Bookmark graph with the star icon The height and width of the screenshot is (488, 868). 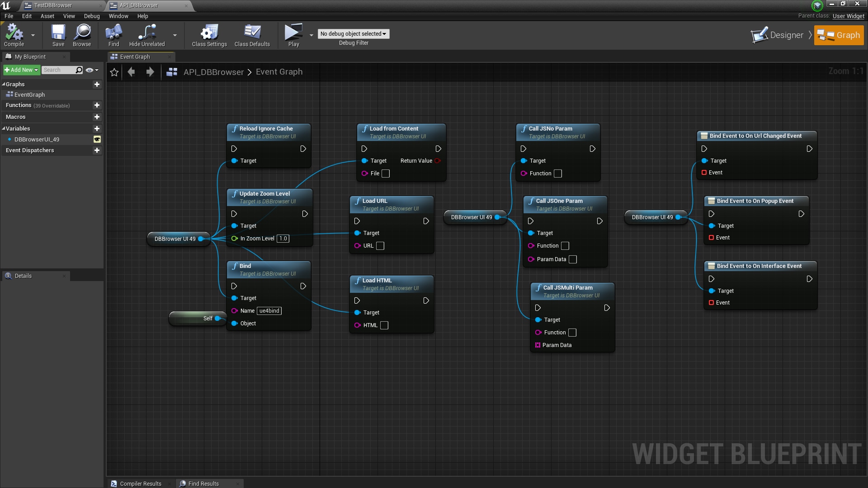tap(114, 72)
